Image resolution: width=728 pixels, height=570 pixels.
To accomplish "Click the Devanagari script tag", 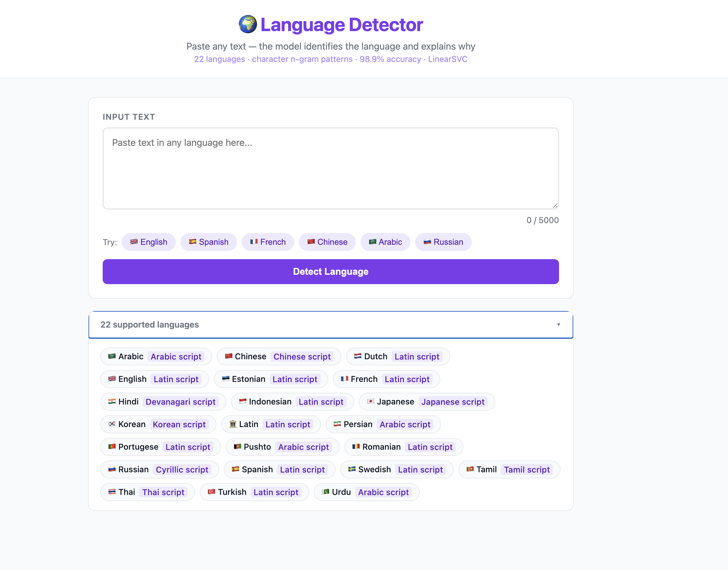I will pos(180,402).
